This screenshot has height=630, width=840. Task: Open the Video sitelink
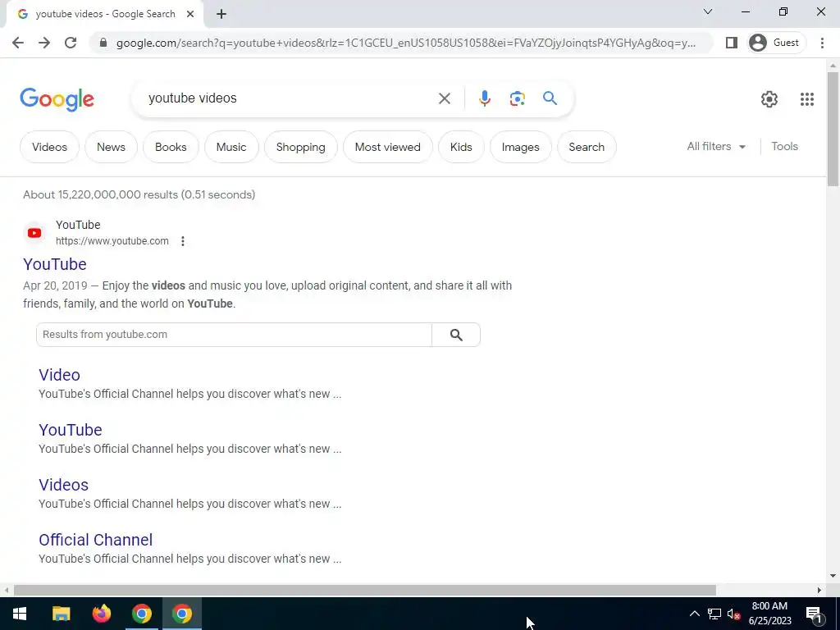click(59, 375)
